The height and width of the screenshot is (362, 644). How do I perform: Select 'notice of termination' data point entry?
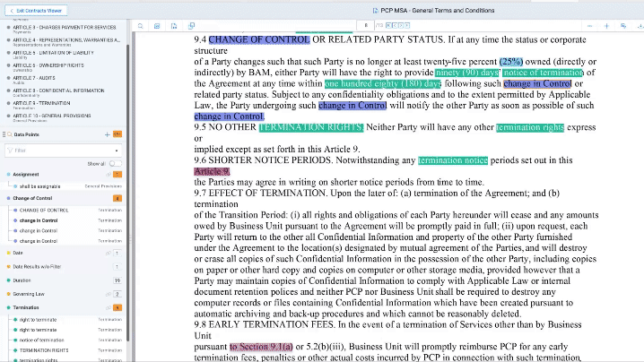click(x=41, y=340)
